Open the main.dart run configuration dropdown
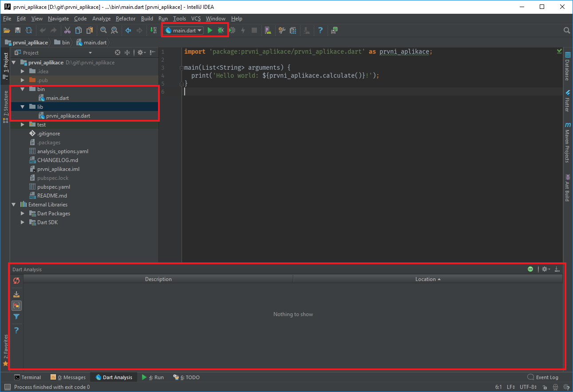Screen dimensions: 573x392 tap(184, 30)
